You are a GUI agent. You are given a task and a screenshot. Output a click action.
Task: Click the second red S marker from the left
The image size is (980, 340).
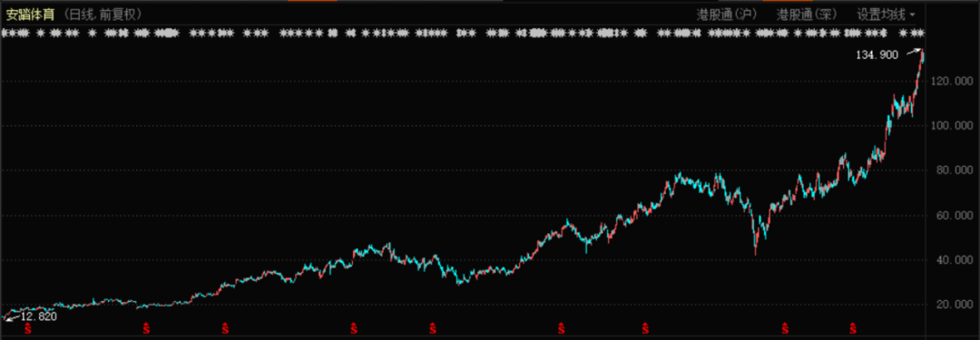click(146, 328)
